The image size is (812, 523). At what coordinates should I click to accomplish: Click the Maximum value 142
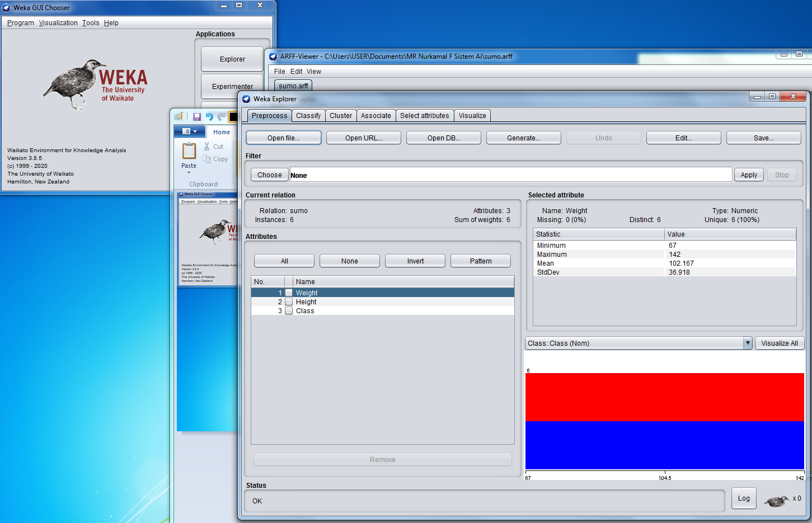pos(675,254)
